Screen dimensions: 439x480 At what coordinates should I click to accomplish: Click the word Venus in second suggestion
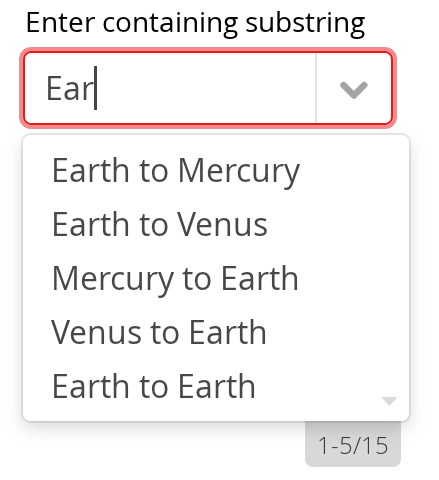coord(222,225)
